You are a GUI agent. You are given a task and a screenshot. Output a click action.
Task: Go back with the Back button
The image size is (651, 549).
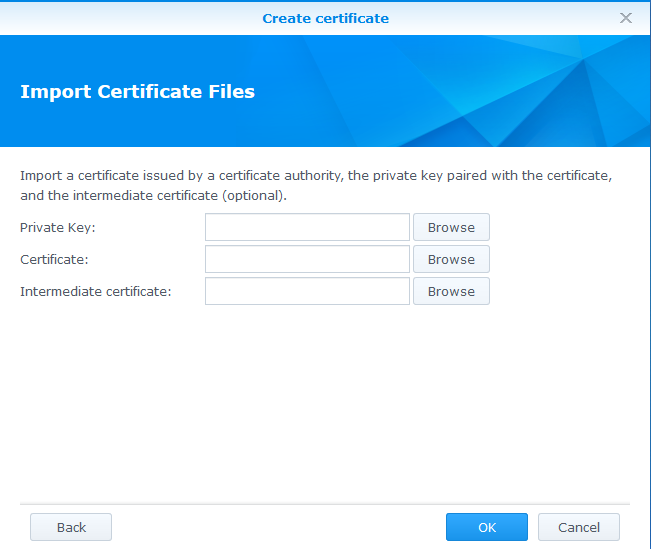71,527
